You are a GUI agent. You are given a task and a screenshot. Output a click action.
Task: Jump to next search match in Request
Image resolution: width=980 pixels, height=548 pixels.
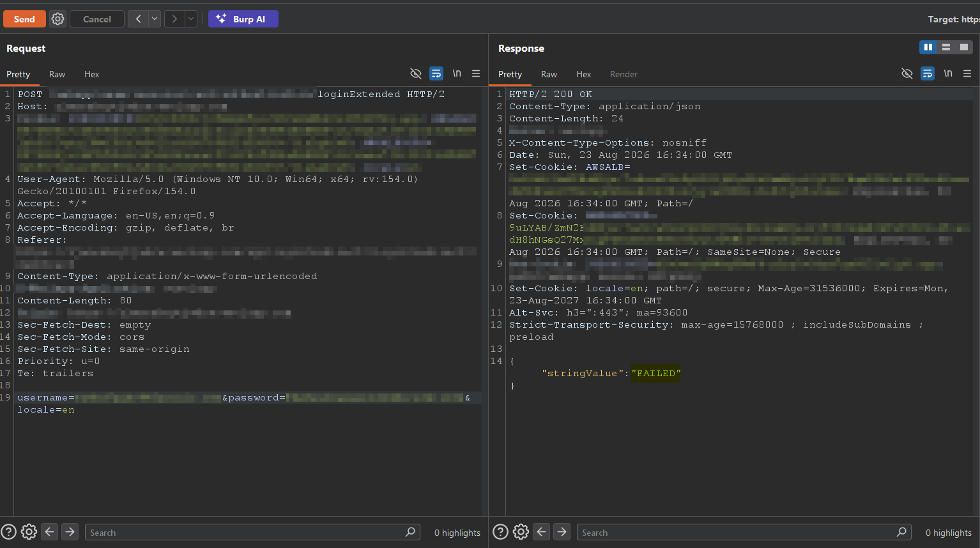coord(70,531)
